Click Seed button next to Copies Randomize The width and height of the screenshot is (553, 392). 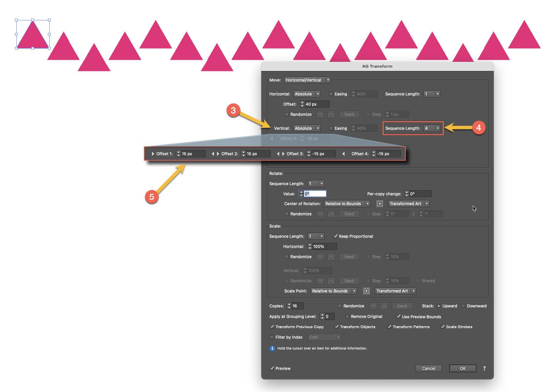402,306
